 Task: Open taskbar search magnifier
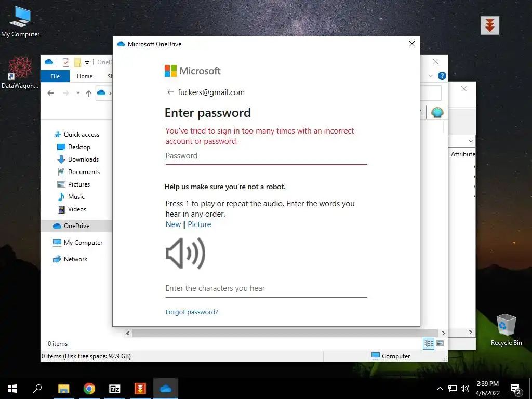point(37,389)
